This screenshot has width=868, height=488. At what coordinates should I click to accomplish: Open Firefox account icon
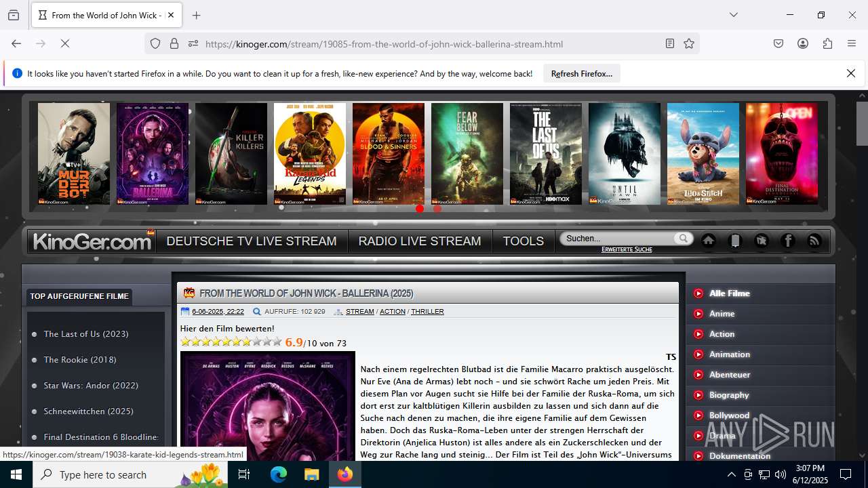803,43
